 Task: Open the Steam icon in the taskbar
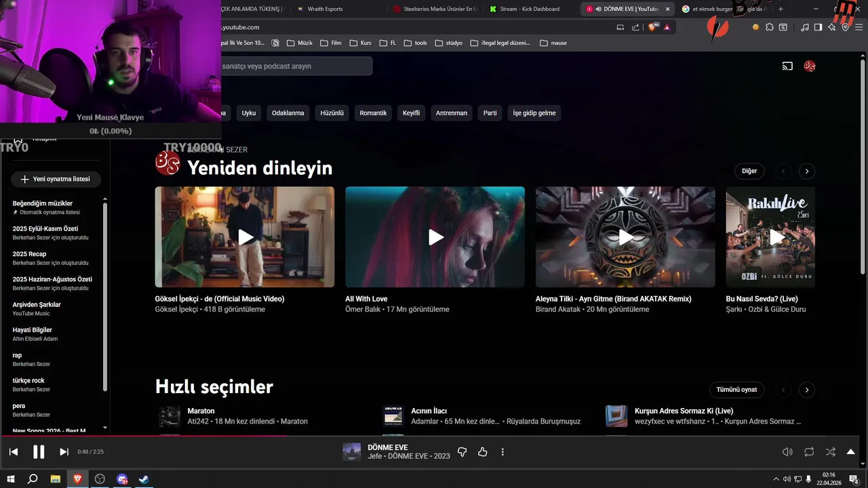tap(144, 479)
